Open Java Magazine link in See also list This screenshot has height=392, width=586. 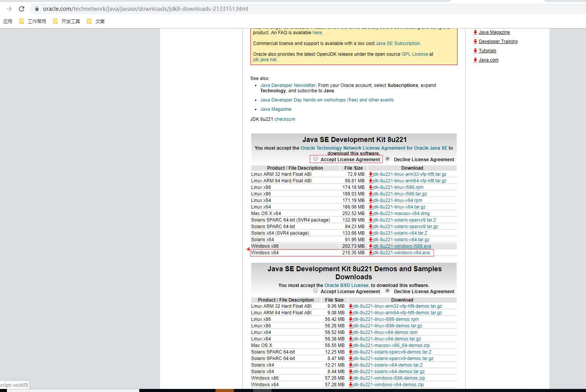click(275, 109)
